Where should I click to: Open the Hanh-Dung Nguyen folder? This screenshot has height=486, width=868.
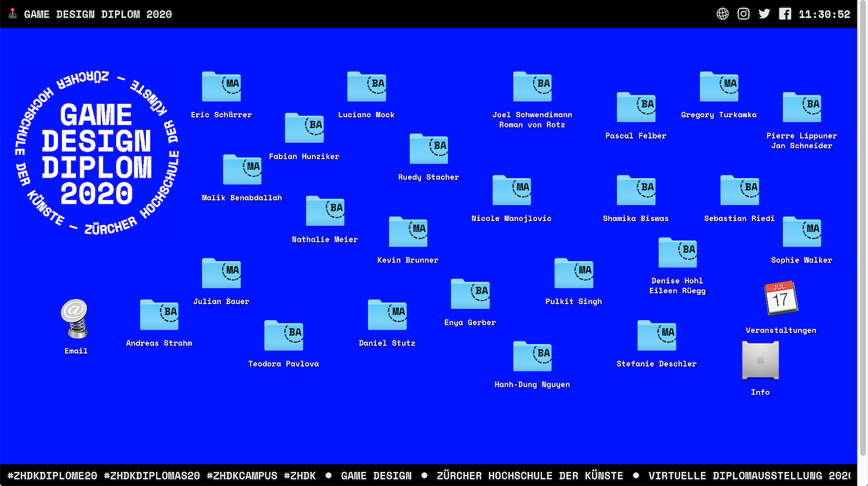[x=532, y=357]
